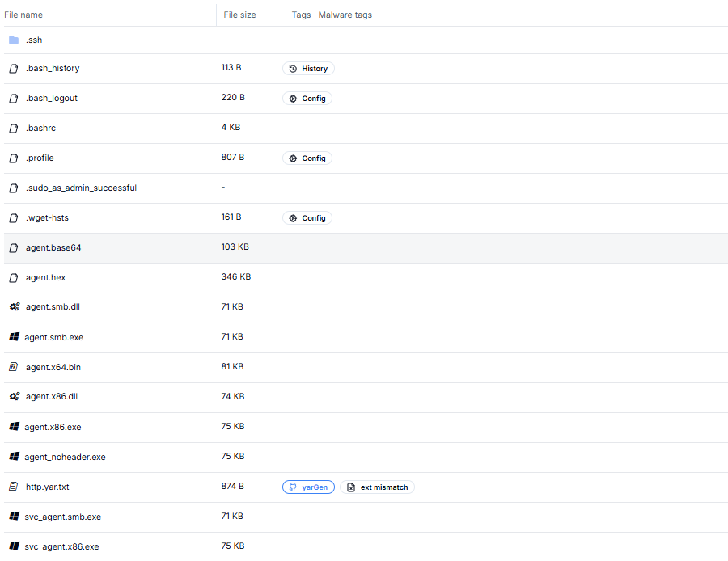The width and height of the screenshot is (728, 561).
Task: Click the ext mismatch tag
Action: pos(377,487)
